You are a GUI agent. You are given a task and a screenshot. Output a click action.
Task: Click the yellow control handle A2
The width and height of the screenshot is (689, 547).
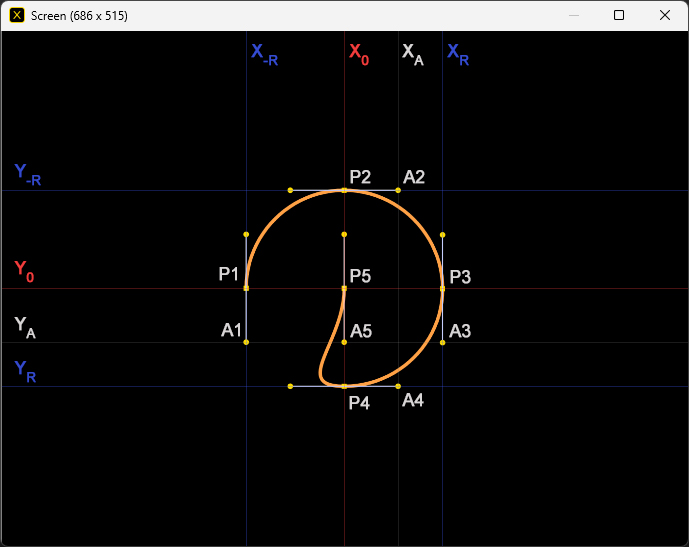coord(398,190)
